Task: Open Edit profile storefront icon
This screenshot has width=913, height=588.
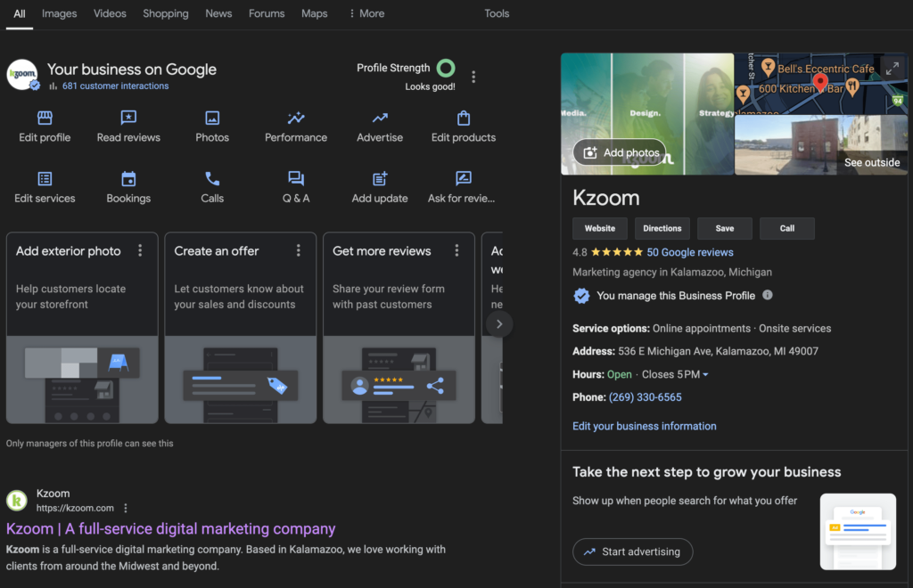Action: [45, 118]
